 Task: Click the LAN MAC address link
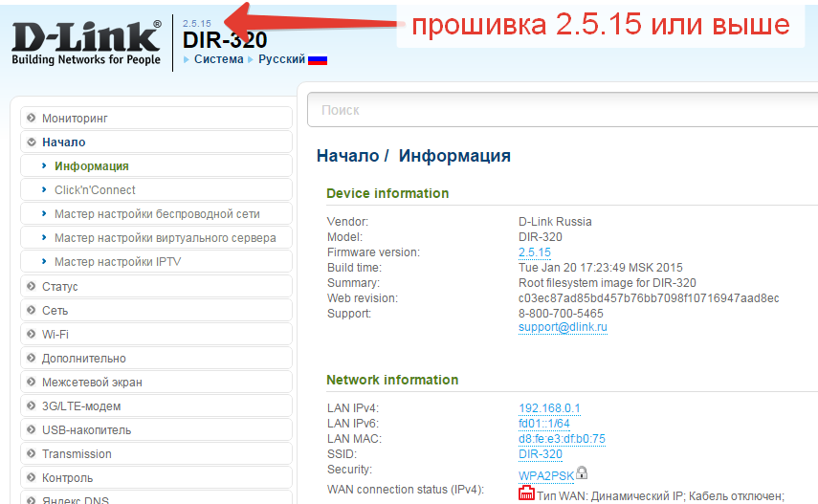tap(562, 439)
